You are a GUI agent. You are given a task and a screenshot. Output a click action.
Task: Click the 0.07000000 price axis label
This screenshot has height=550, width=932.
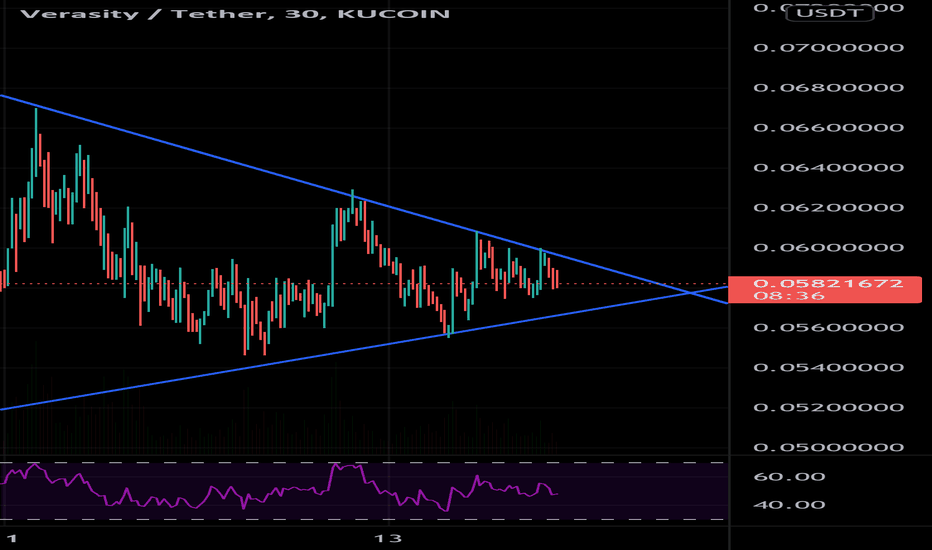point(829,48)
